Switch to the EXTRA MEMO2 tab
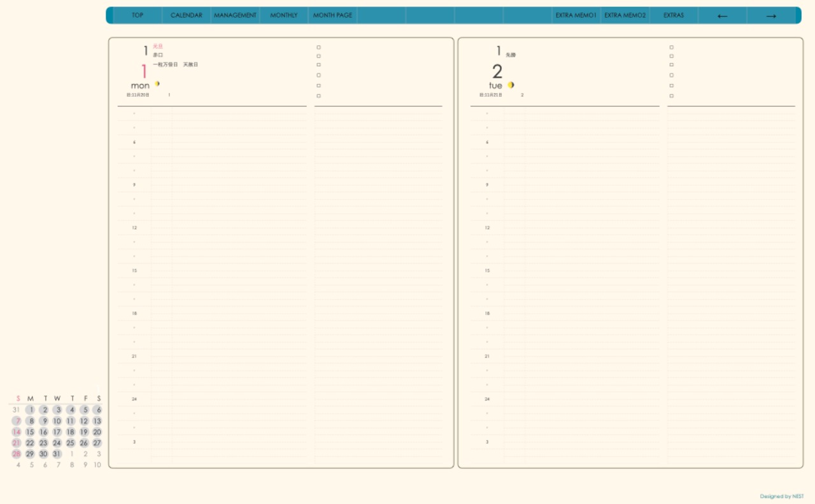815x504 pixels. click(625, 15)
